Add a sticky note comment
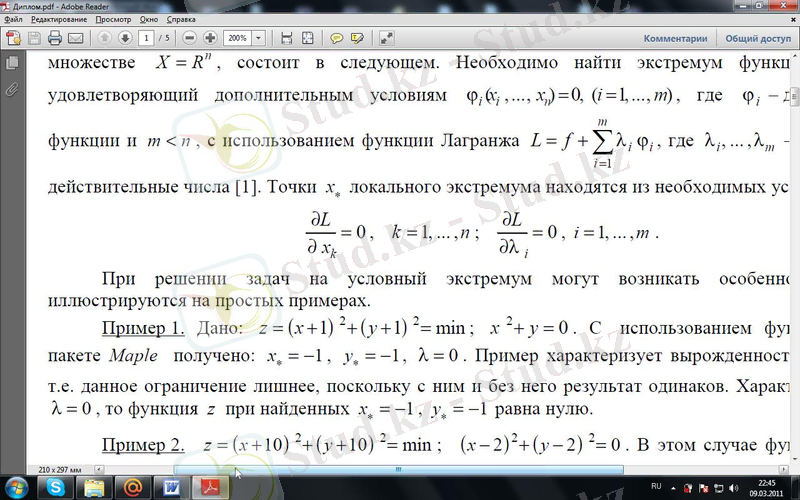The image size is (800, 500). pyautogui.click(x=337, y=38)
